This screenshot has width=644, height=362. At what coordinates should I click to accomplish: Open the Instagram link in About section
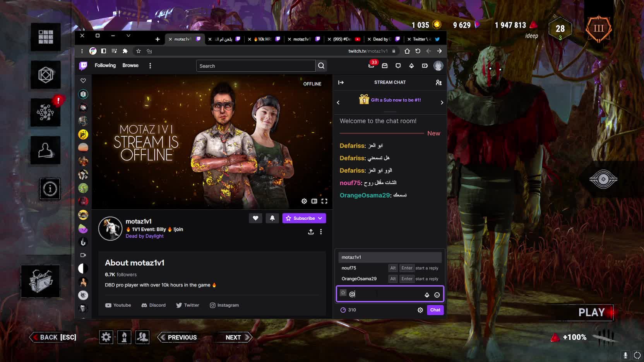224,305
